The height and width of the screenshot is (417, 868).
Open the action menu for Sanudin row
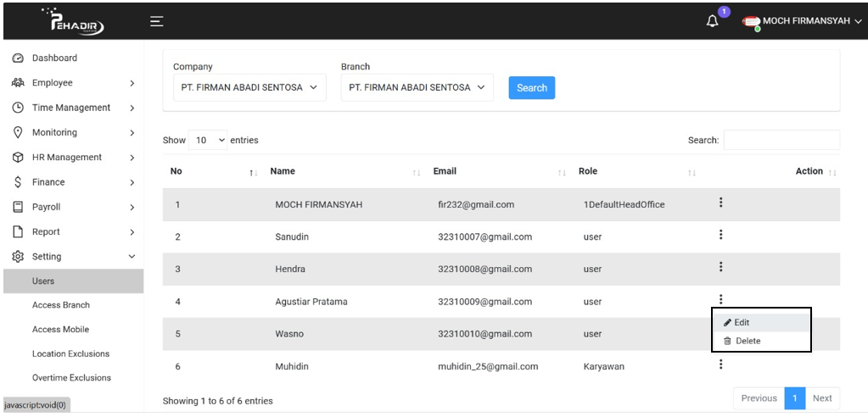click(x=720, y=235)
